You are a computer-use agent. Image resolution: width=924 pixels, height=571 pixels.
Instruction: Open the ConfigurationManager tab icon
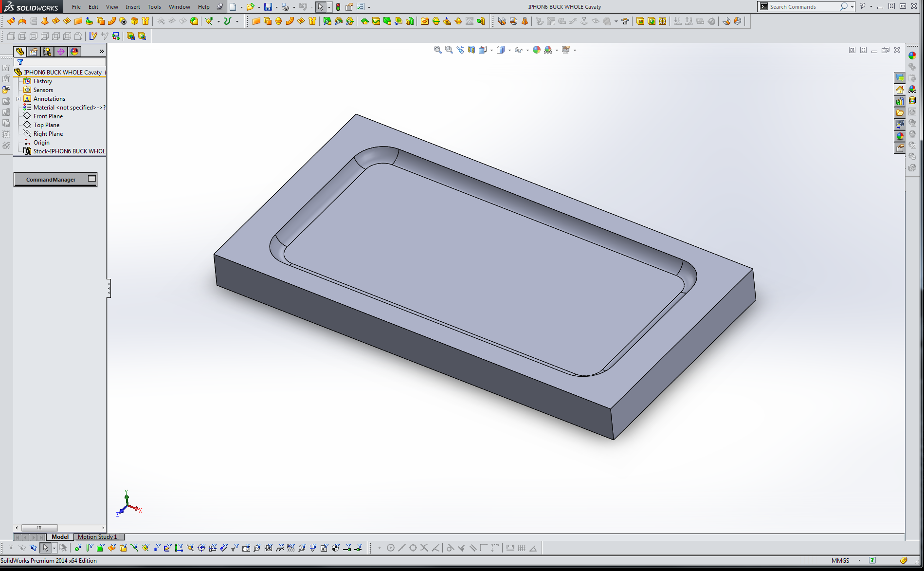coord(47,52)
